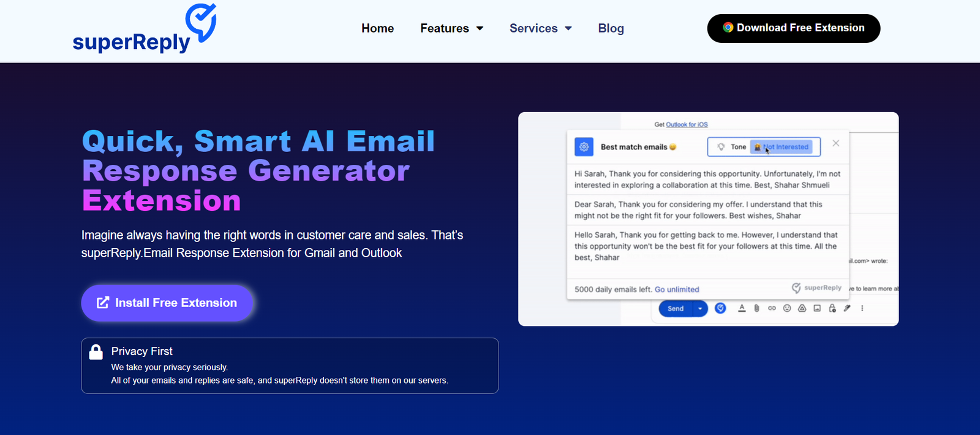Open the Tone selector showing Not Interested
This screenshot has width=980, height=435.
pos(764,147)
